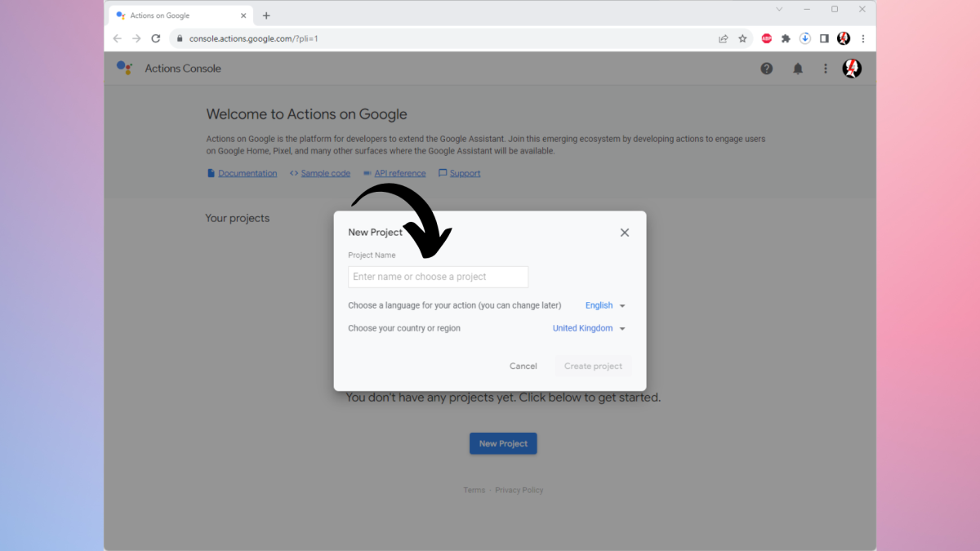Close the Actions on Google tab
The height and width of the screenshot is (551, 980).
click(x=243, y=16)
